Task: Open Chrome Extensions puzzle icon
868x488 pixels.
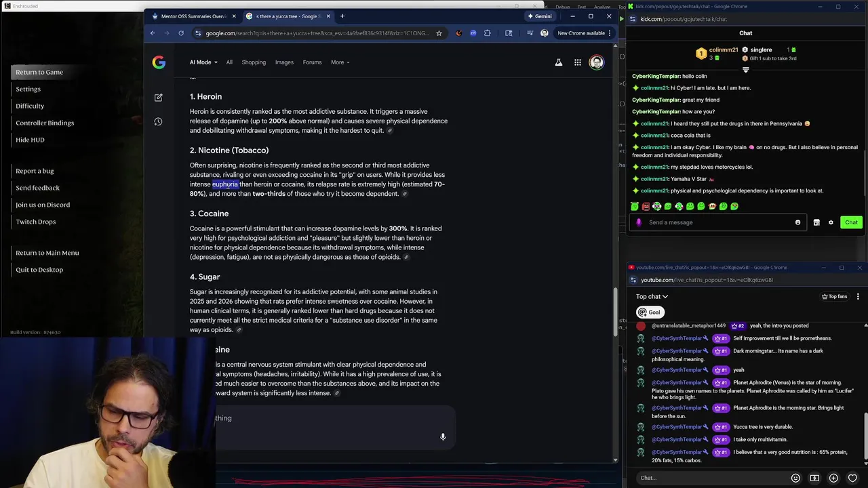Action: pyautogui.click(x=487, y=33)
